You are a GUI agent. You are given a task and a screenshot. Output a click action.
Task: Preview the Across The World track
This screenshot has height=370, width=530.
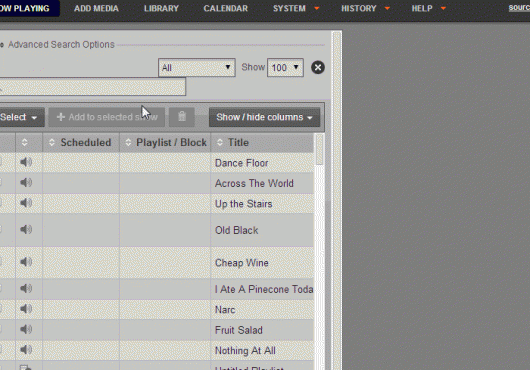pyautogui.click(x=26, y=182)
